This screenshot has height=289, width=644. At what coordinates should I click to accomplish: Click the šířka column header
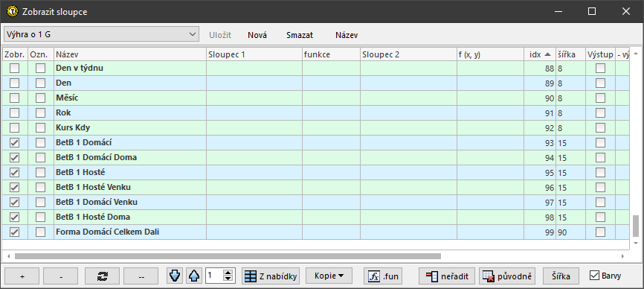pyautogui.click(x=571, y=54)
